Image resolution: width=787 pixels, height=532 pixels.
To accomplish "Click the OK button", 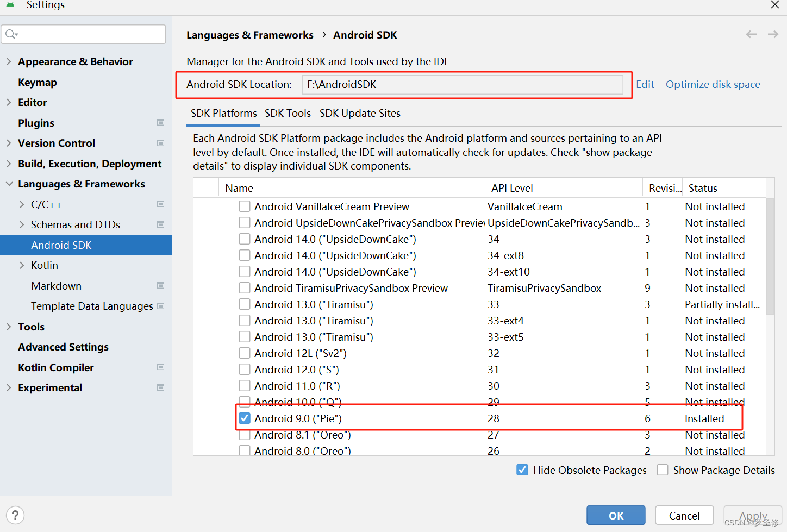I will pyautogui.click(x=616, y=515).
